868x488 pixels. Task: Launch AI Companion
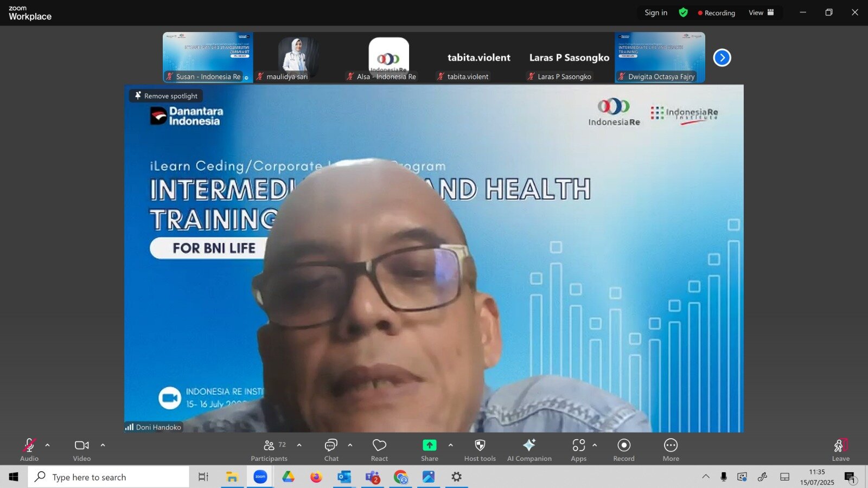pyautogui.click(x=529, y=450)
